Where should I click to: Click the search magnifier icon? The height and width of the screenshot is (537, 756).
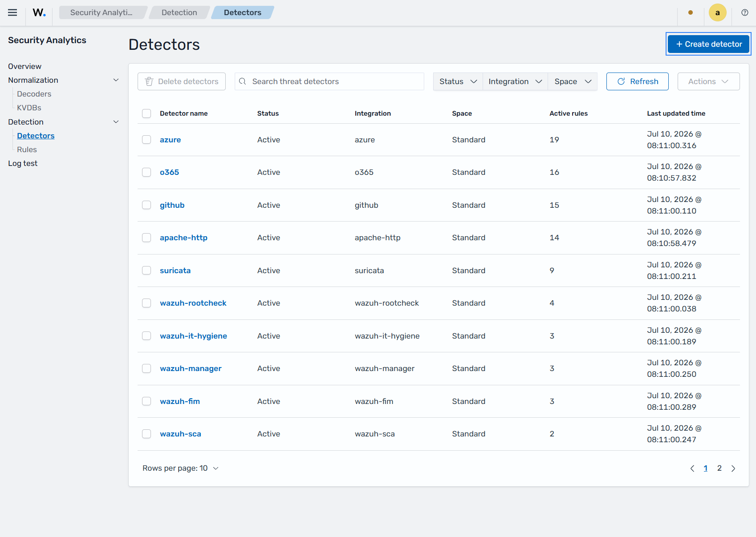[243, 81]
